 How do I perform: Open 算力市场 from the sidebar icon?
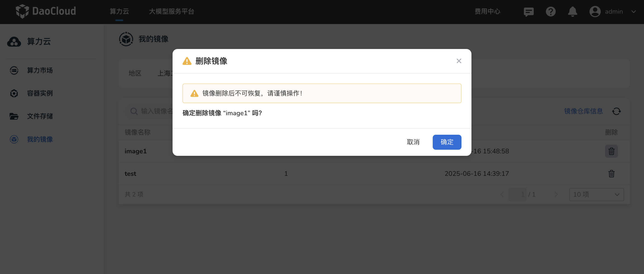pos(14,70)
